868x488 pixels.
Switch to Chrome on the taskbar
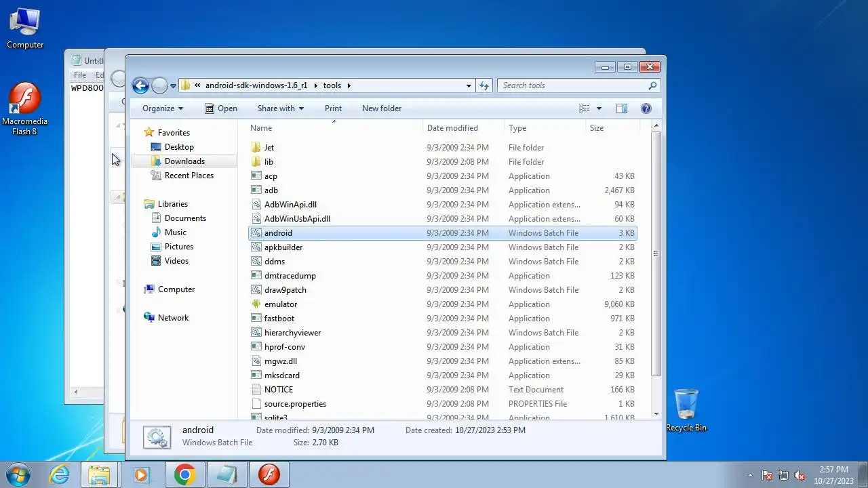point(184,474)
